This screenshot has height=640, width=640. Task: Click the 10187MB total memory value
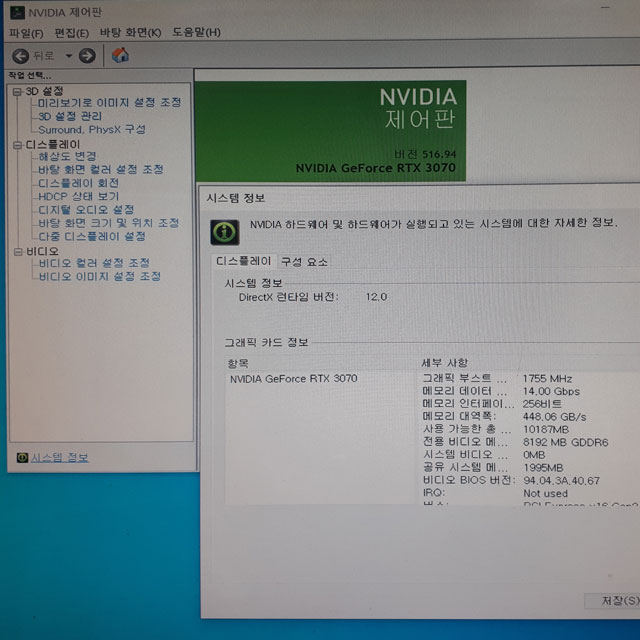[546, 429]
